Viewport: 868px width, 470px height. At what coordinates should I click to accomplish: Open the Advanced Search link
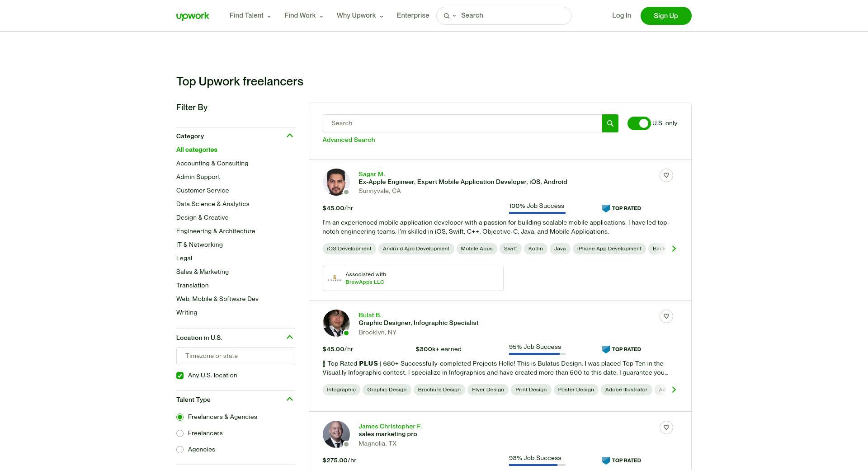tap(349, 140)
